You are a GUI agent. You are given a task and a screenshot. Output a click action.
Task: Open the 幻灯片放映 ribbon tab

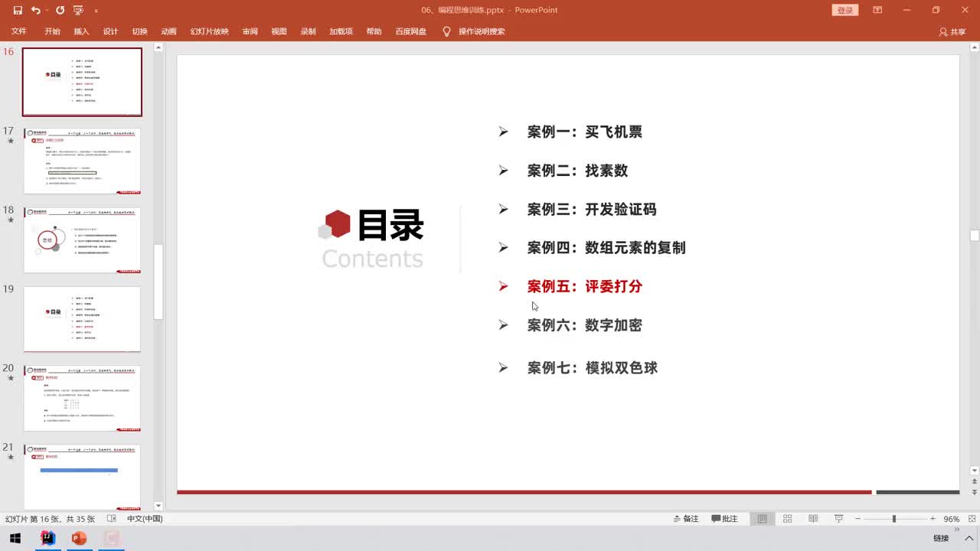coord(209,31)
